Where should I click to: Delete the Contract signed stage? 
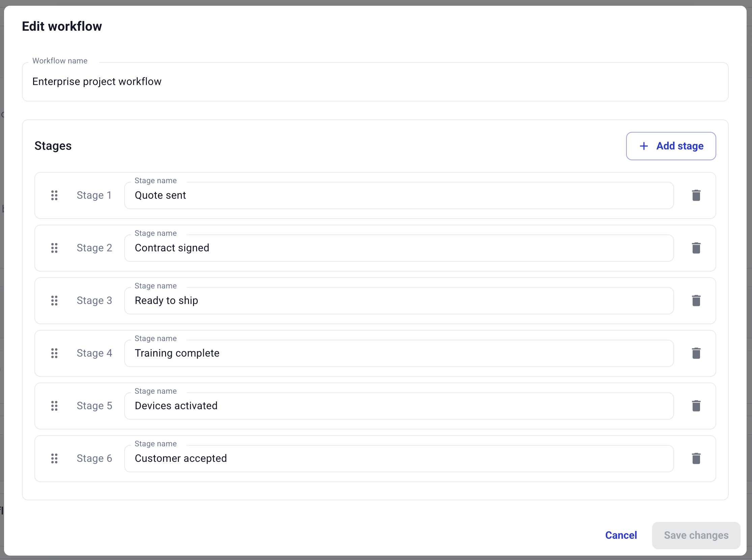coord(696,248)
